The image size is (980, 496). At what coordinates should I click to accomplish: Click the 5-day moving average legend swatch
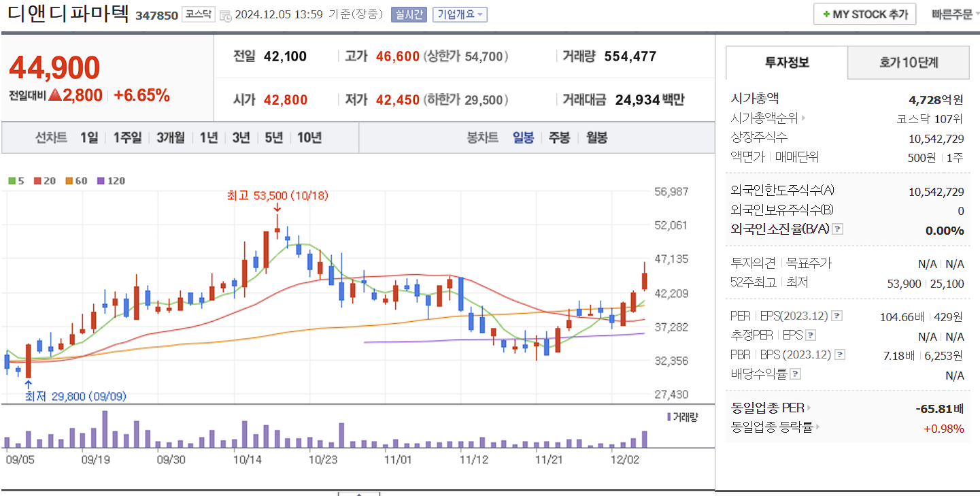[x=12, y=181]
